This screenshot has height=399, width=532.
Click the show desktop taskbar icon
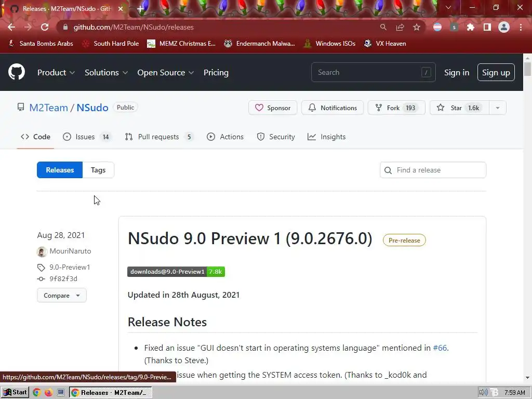pos(61,393)
